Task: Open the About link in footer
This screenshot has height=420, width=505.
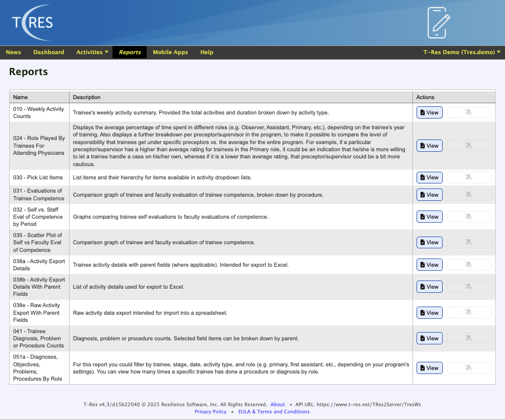Action: pyautogui.click(x=278, y=405)
